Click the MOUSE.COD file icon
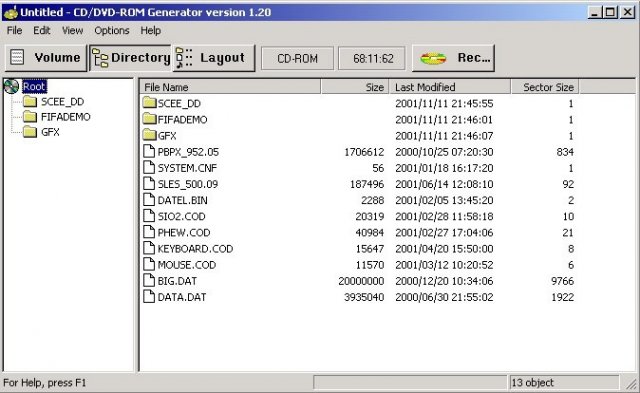The image size is (640, 393). (x=149, y=264)
